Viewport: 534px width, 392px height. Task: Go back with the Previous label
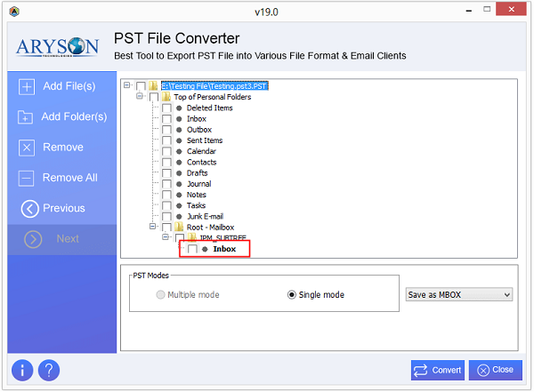click(x=64, y=208)
